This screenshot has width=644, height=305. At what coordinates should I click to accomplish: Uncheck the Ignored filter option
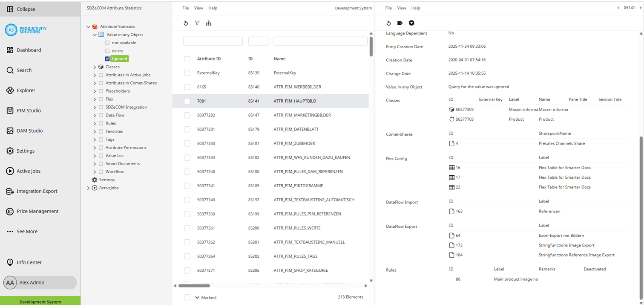pos(107,58)
